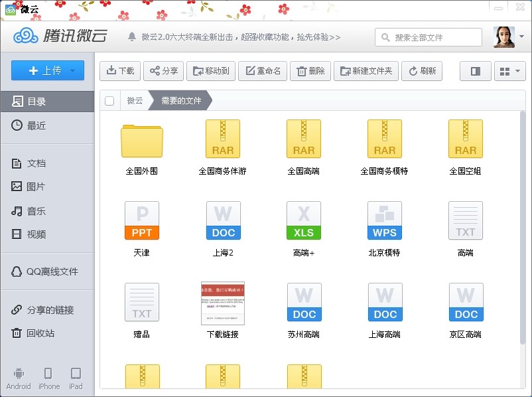Toggle the grid view layout
The image size is (532, 397).
[506, 70]
